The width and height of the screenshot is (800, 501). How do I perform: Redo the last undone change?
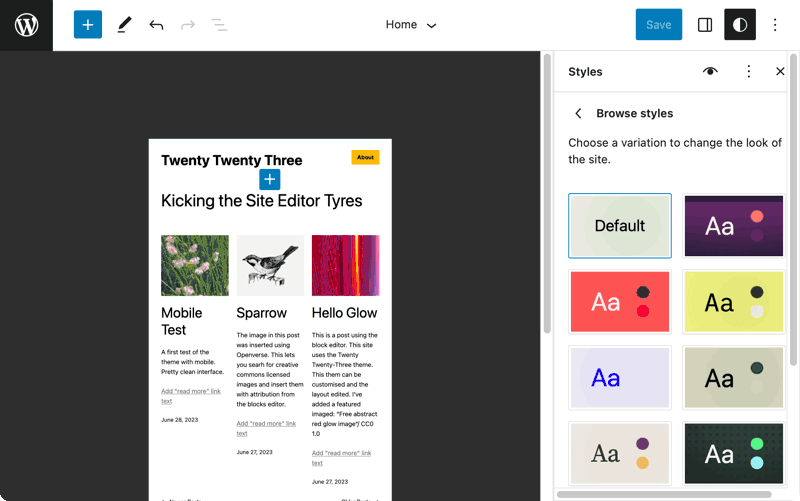tap(188, 24)
